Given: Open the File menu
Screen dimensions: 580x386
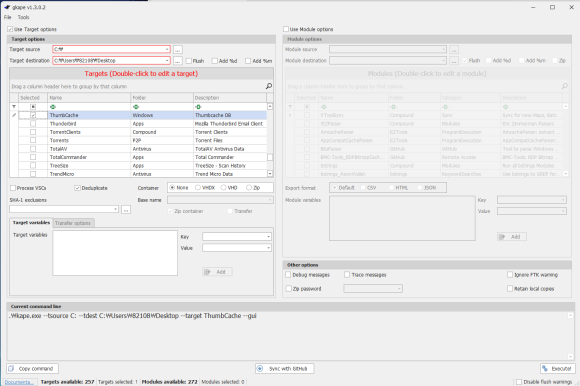Looking at the screenshot, I should coord(7,17).
